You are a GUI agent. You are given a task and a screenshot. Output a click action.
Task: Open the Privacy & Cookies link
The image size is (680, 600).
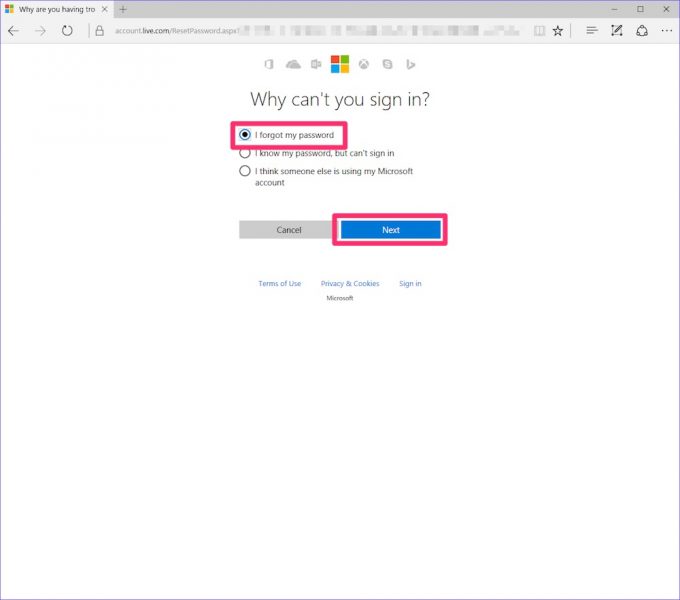coord(350,284)
